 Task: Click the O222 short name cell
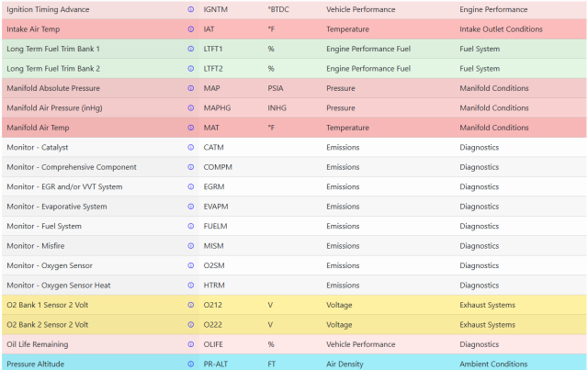(x=212, y=325)
